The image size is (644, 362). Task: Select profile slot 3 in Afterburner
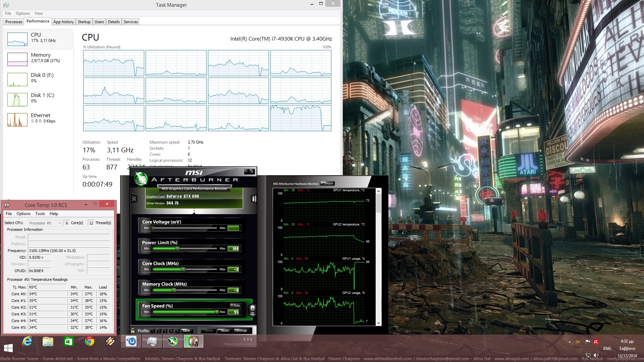[x=165, y=331]
